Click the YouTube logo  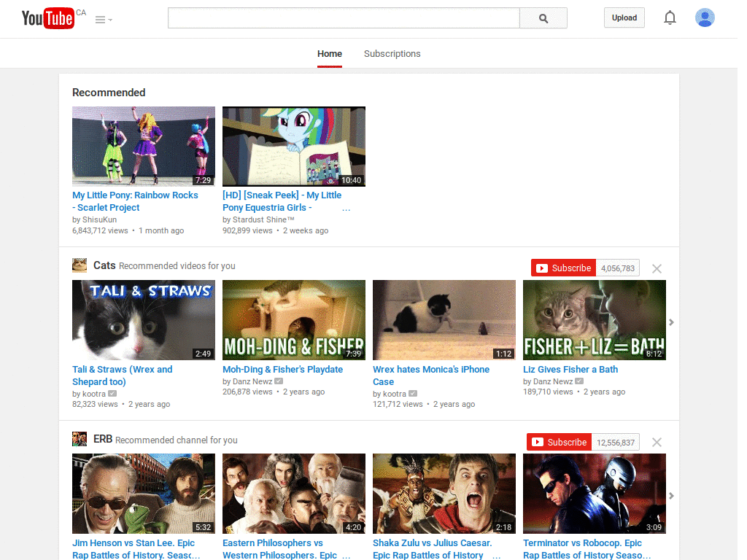47,18
